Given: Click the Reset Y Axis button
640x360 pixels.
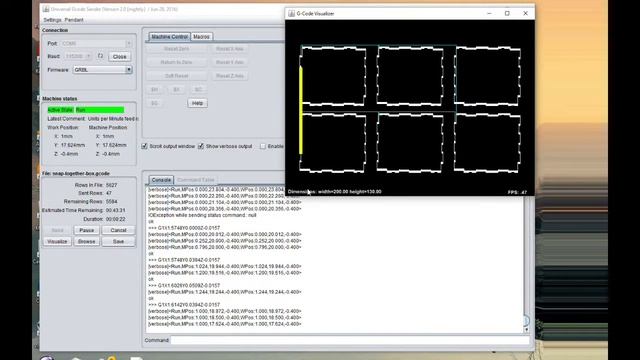Looking at the screenshot, I should pos(230,62).
